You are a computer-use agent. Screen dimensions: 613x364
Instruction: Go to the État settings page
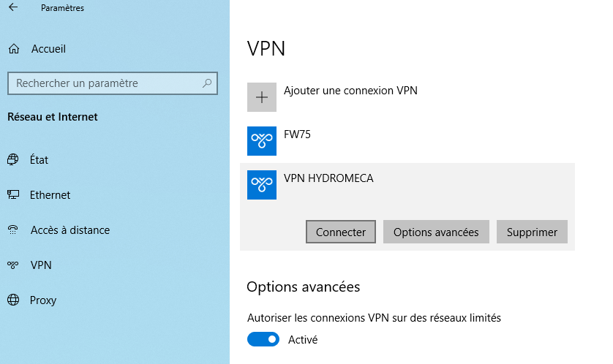(x=40, y=159)
